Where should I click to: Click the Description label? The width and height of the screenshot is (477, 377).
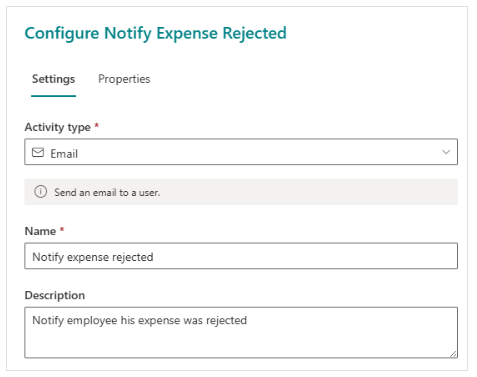(55, 295)
